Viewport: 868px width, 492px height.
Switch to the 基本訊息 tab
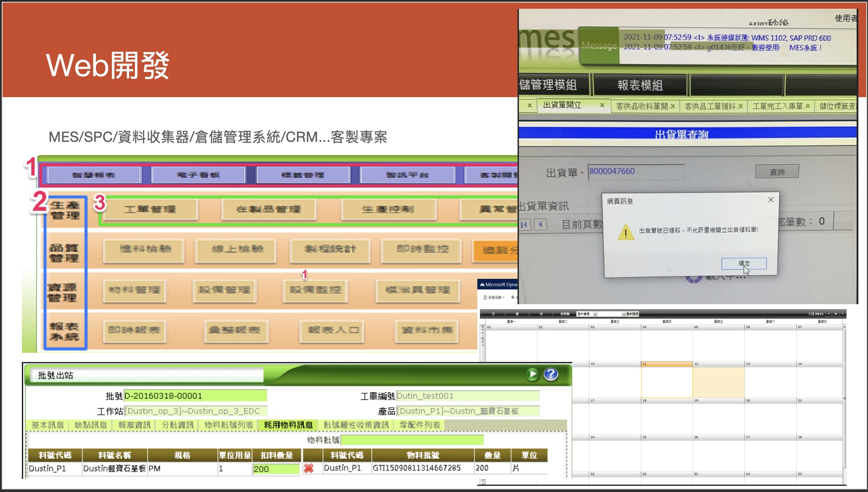pyautogui.click(x=48, y=425)
